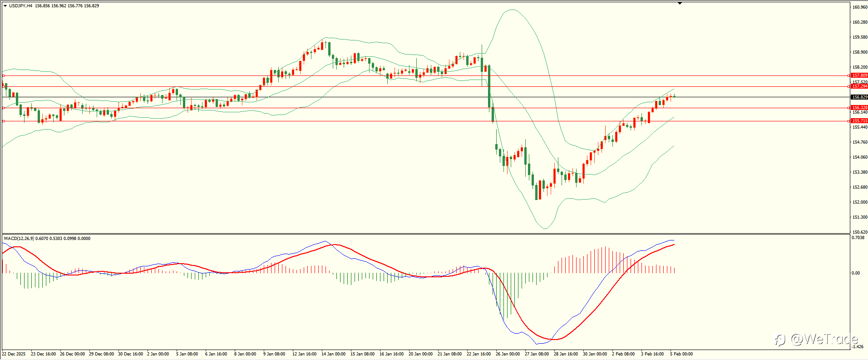The width and height of the screenshot is (868, 360).
Task: Click the 158.900 price scale value
Action: tap(860, 52)
